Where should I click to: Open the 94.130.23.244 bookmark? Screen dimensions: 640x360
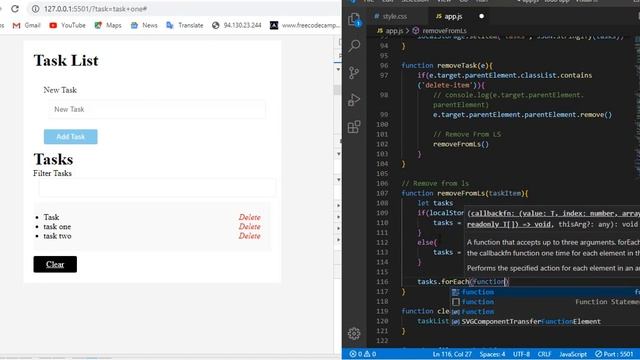(237, 25)
